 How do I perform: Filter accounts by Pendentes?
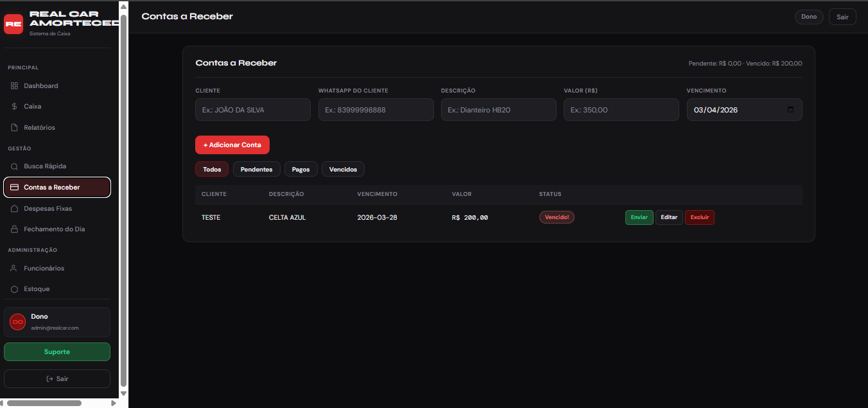coord(256,170)
